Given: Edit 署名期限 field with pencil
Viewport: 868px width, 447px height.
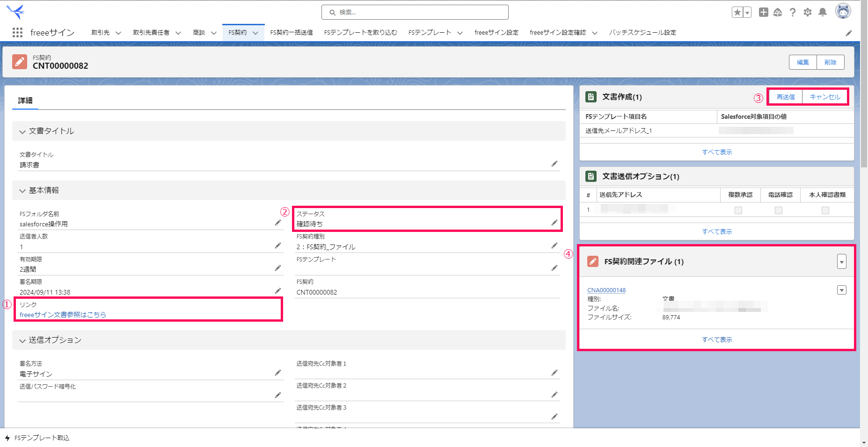Looking at the screenshot, I should coord(278,291).
